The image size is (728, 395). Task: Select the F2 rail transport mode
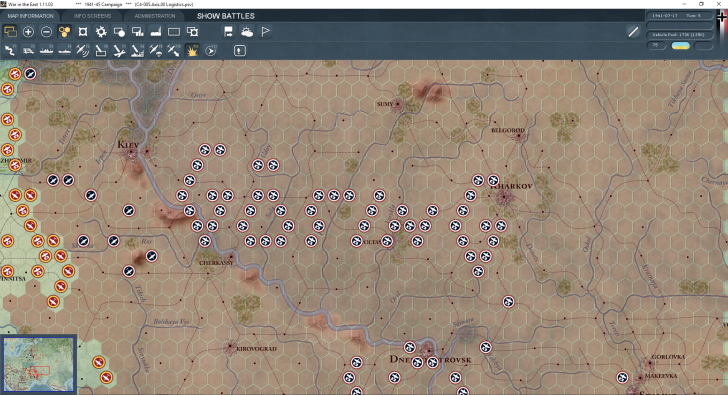pyautogui.click(x=28, y=50)
